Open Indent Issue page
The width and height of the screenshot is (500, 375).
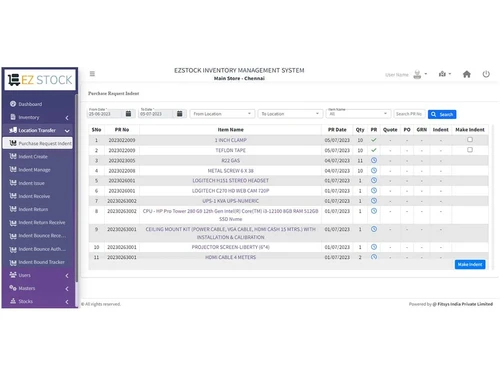pyautogui.click(x=31, y=183)
